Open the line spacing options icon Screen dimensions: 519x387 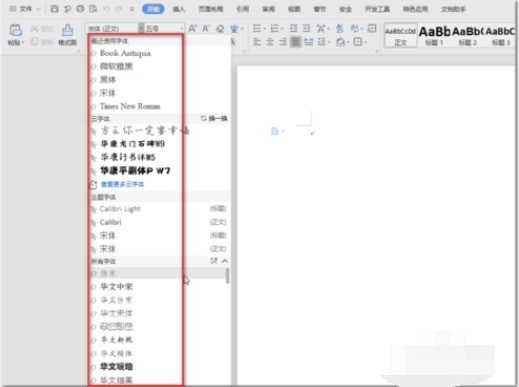(322, 42)
